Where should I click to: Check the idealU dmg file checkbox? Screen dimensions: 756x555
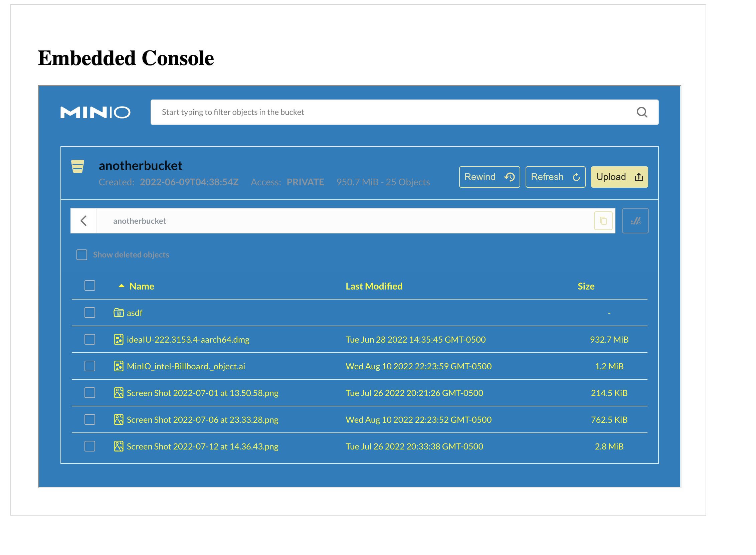90,339
